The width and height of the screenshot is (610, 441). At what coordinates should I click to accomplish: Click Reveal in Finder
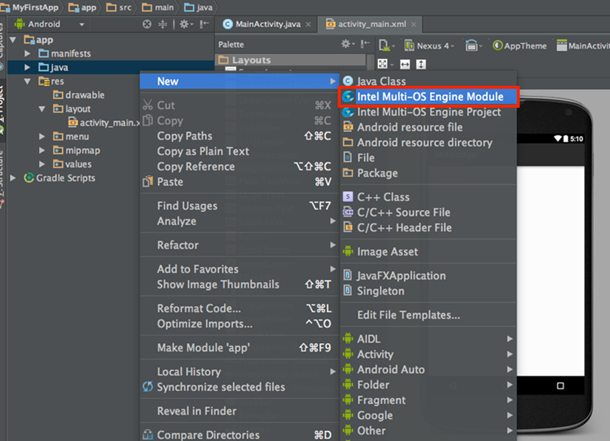239,411
